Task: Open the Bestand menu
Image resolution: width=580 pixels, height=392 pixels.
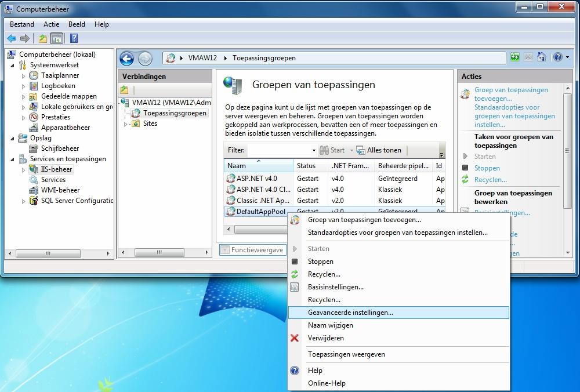Action: coord(22,24)
